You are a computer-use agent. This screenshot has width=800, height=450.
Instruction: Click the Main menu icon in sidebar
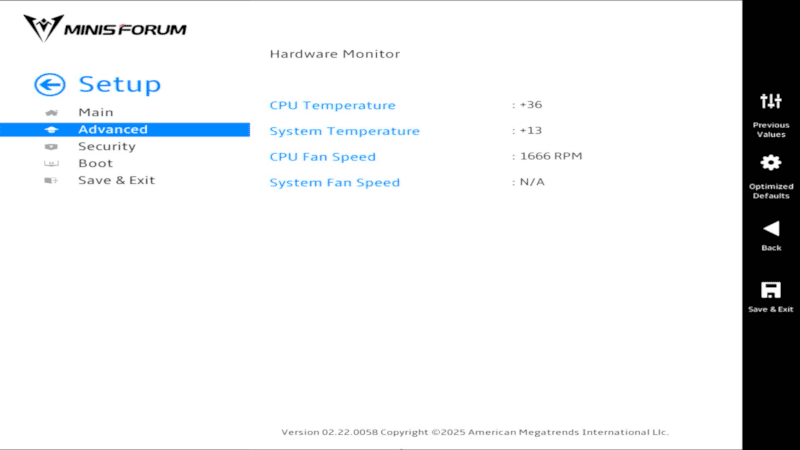pyautogui.click(x=52, y=113)
